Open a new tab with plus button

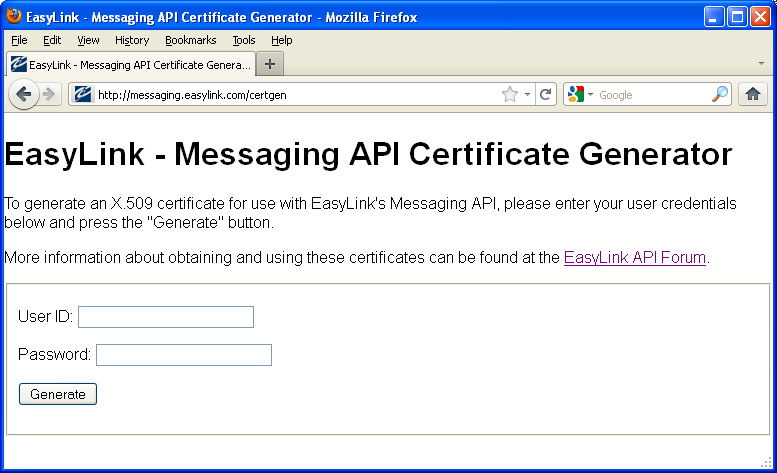click(270, 64)
